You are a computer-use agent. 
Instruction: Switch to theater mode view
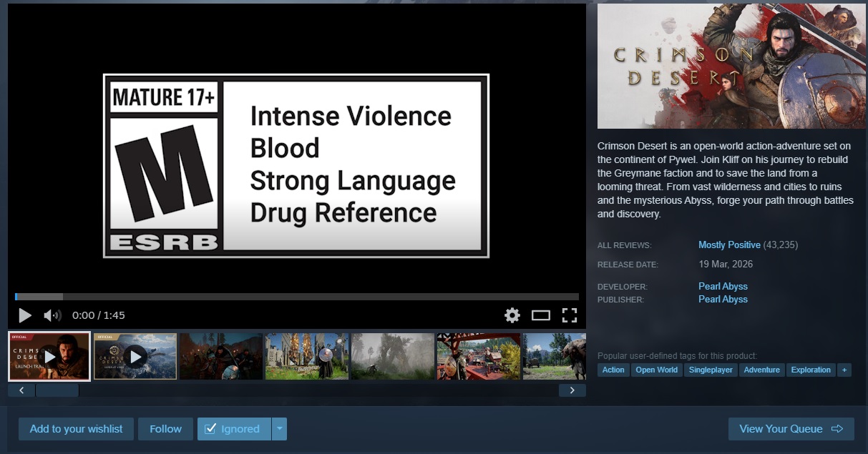pyautogui.click(x=541, y=315)
